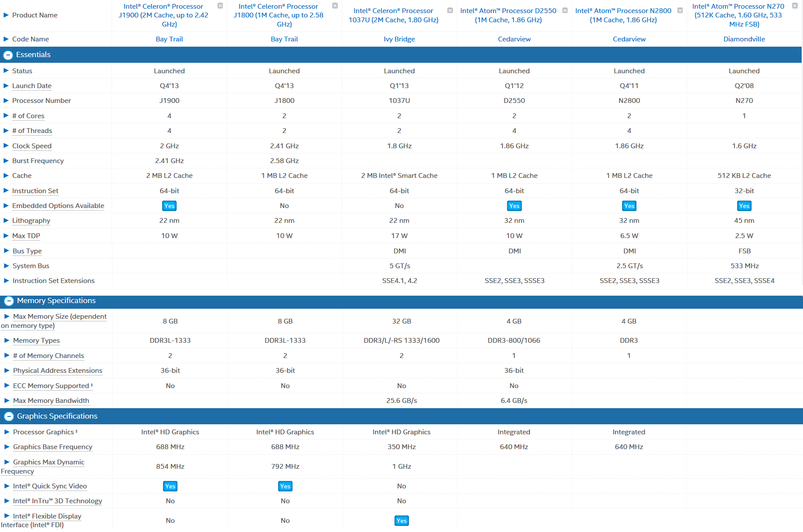Screen dimensions: 803x532
Task: Collapse the Memory Specifications section
Action: click(x=9, y=301)
